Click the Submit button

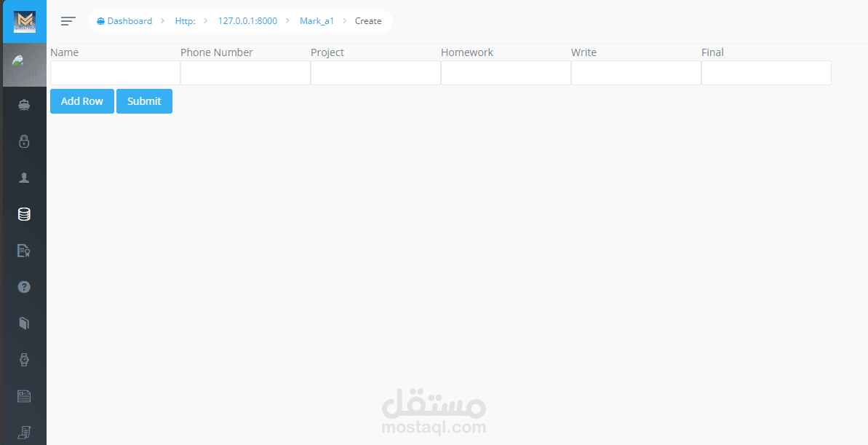tap(144, 101)
